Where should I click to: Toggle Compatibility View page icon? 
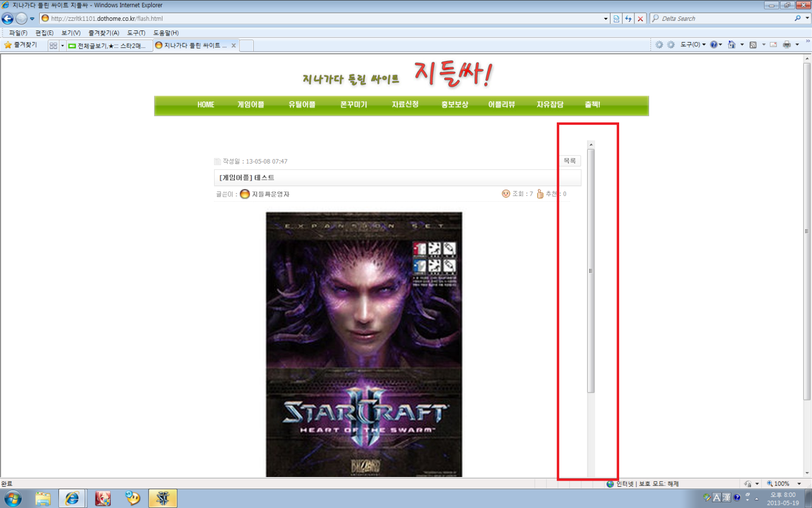pos(616,19)
